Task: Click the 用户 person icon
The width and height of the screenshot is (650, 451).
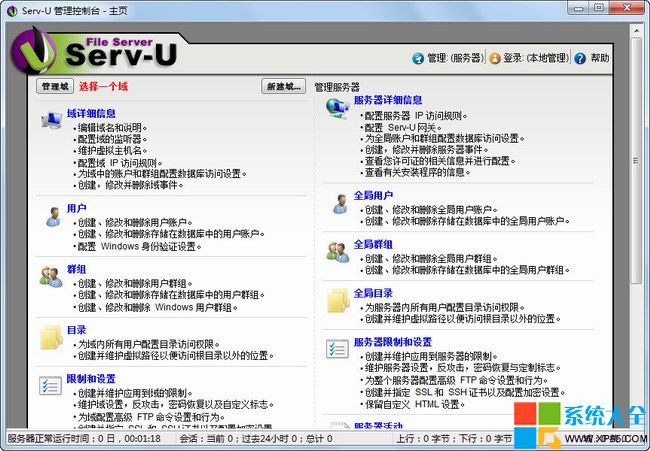Action: coord(50,217)
